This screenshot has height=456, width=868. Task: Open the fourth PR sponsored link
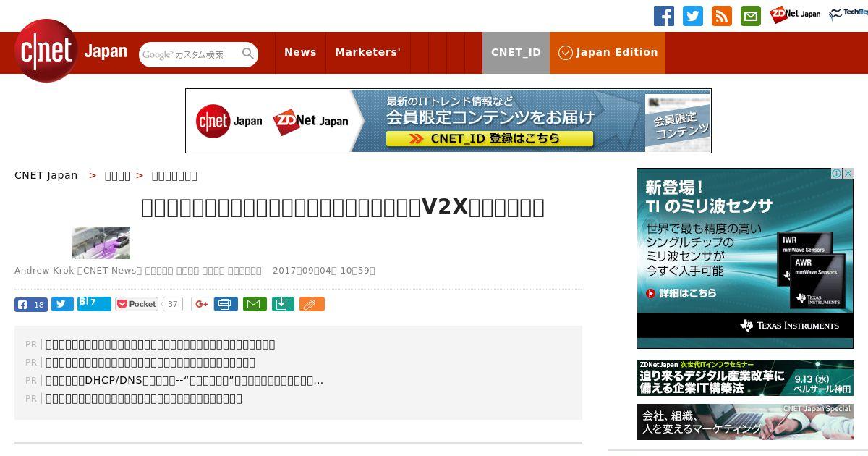[x=144, y=399]
